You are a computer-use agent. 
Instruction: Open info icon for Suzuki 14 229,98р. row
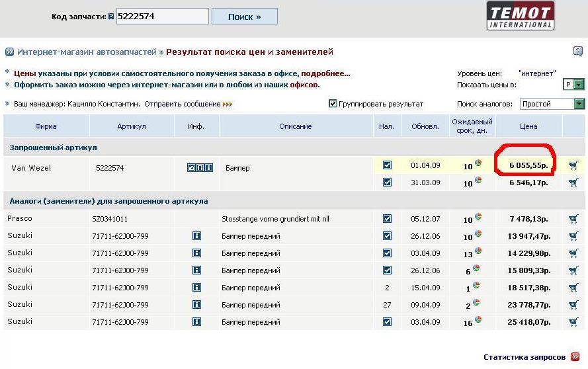(x=196, y=253)
